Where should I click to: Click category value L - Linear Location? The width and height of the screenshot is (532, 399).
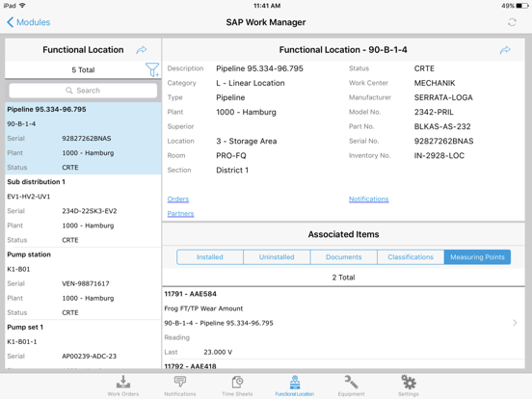pyautogui.click(x=251, y=83)
